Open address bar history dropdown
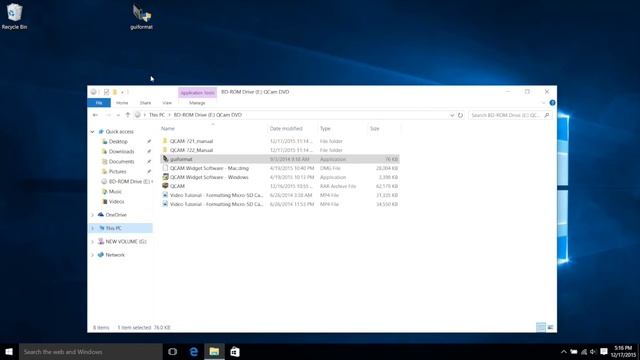Viewport: 640px width, 360px height. [452, 115]
